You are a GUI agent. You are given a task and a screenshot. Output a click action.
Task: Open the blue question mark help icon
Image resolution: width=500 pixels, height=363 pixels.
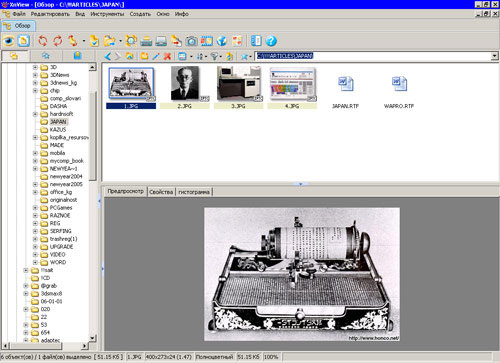click(271, 41)
